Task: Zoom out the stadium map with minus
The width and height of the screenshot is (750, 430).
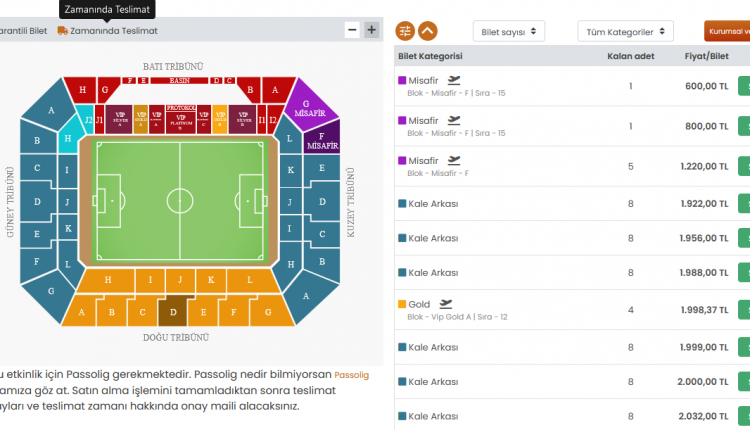Action: (352, 30)
